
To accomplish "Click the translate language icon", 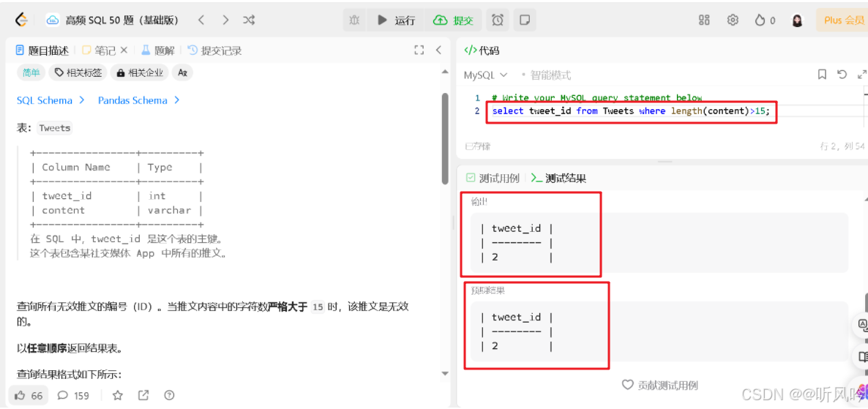I will [x=183, y=72].
